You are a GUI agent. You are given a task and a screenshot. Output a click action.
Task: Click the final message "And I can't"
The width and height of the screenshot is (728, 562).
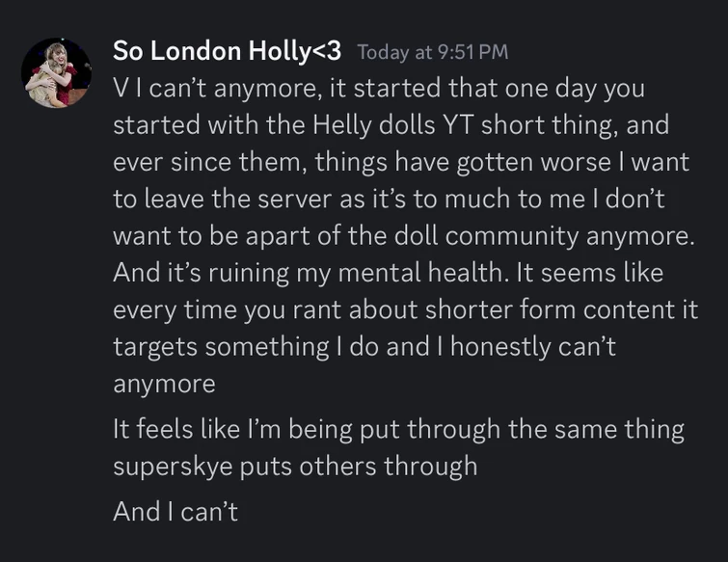point(175,511)
